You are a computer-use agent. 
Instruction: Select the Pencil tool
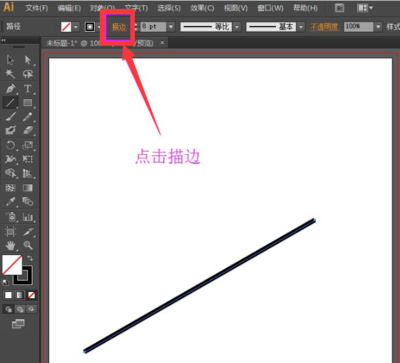pos(28,117)
